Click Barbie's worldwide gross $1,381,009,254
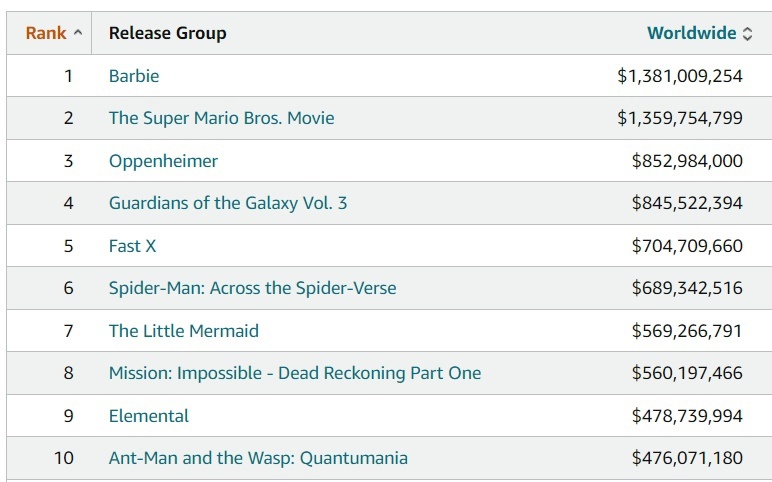This screenshot has height=482, width=772. tap(680, 76)
